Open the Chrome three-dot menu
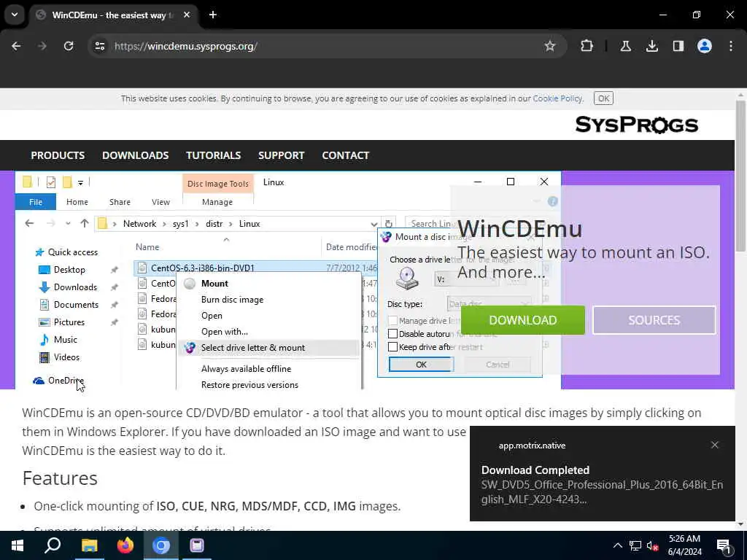The height and width of the screenshot is (560, 747). [x=731, y=46]
